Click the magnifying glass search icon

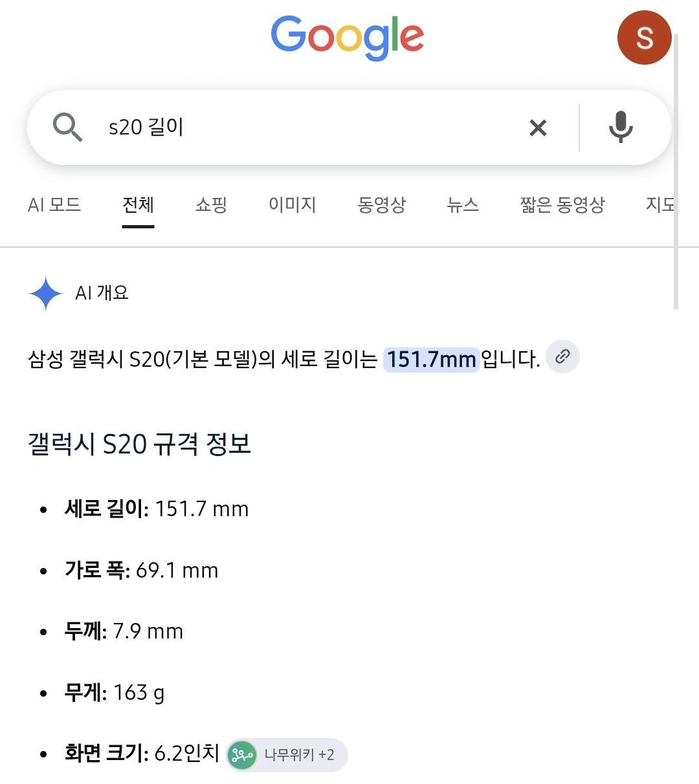point(67,127)
